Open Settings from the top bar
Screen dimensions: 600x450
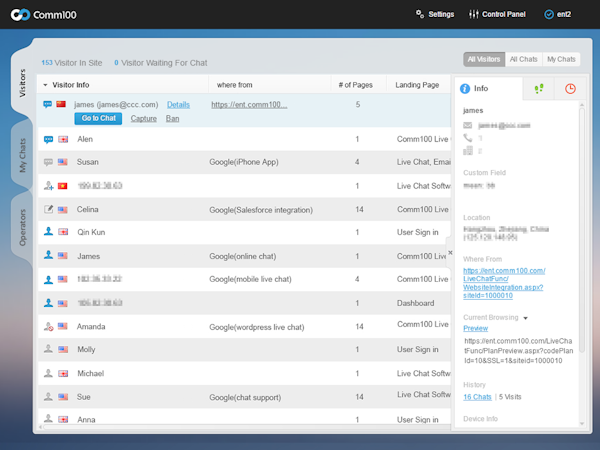click(x=435, y=14)
